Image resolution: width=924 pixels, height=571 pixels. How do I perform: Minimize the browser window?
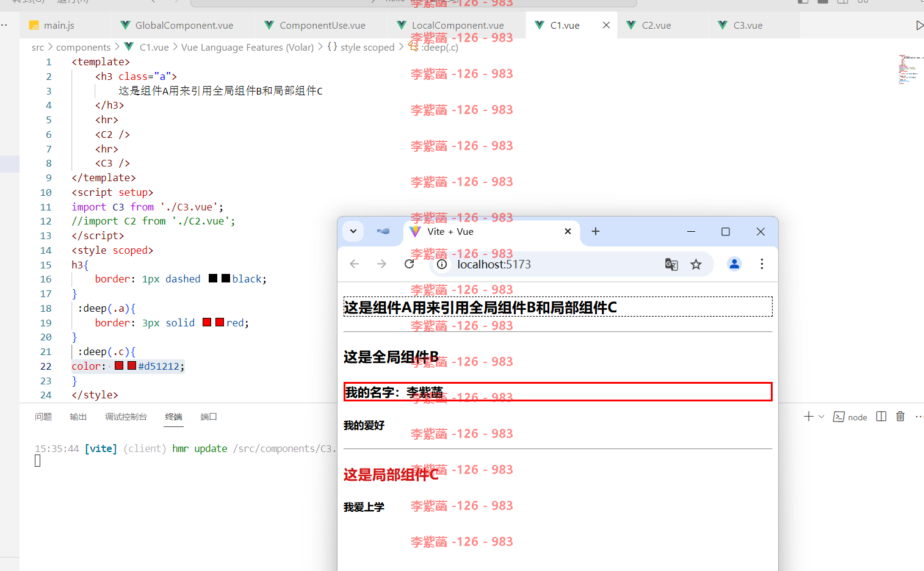(x=691, y=232)
